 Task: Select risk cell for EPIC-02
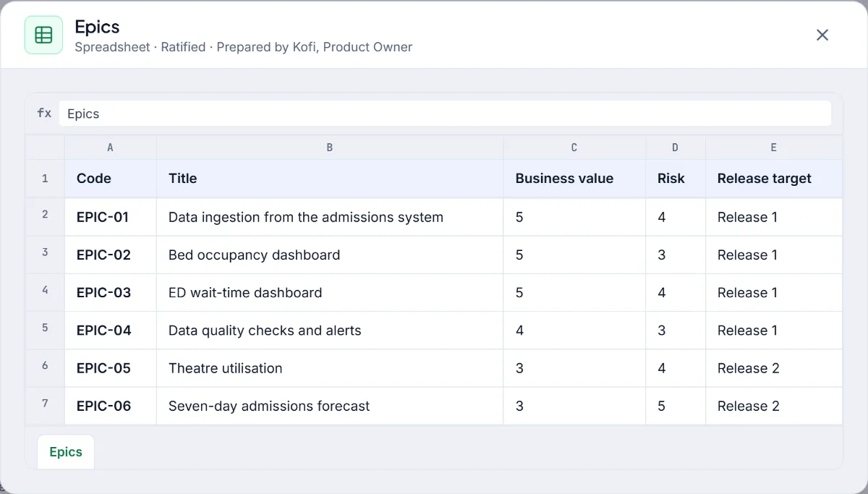coord(676,255)
